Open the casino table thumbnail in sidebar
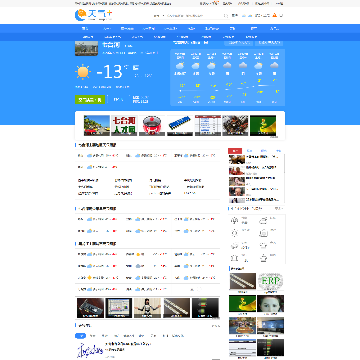The width and height of the screenshot is (360, 360). coord(243,326)
